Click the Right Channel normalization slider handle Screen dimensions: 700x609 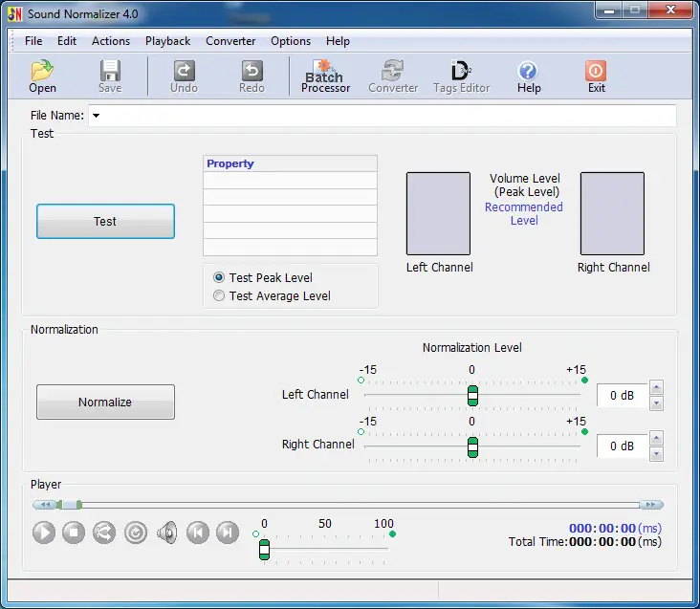tap(472, 447)
